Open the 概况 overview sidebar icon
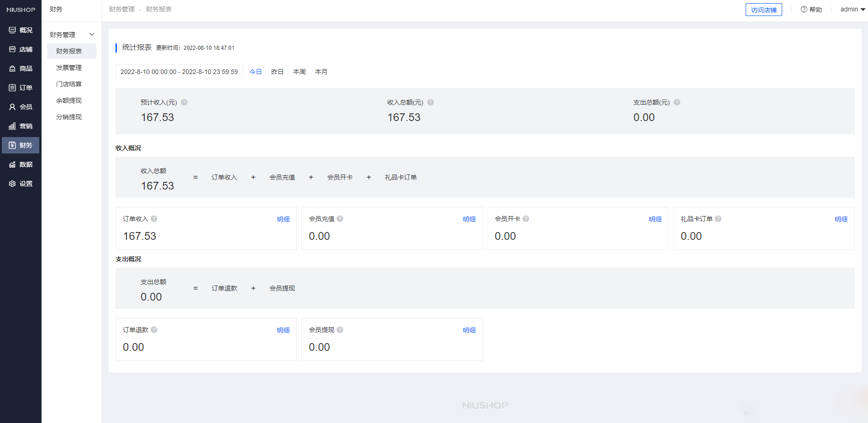Image resolution: width=868 pixels, height=423 pixels. click(12, 30)
